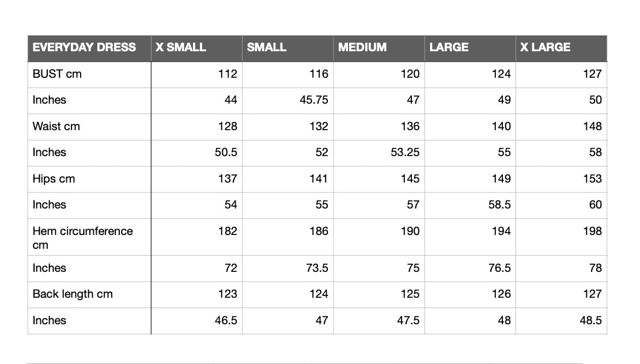Click the EVERYDAY DRESS header cell

89,48
